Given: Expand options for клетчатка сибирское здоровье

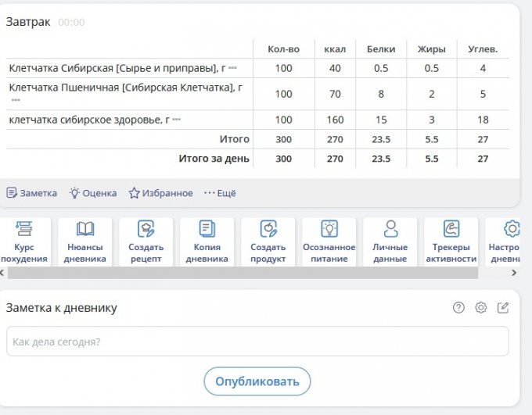Looking at the screenshot, I should (x=177, y=120).
